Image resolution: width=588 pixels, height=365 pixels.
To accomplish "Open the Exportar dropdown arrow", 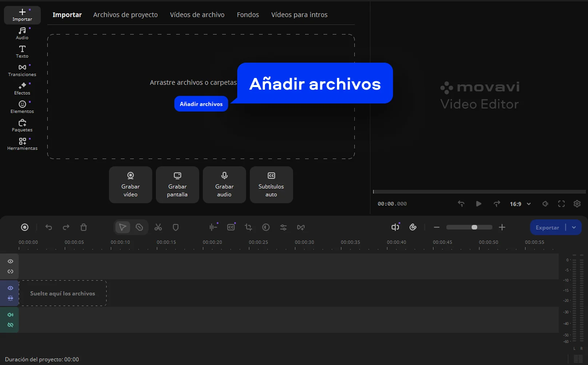I will (x=574, y=227).
